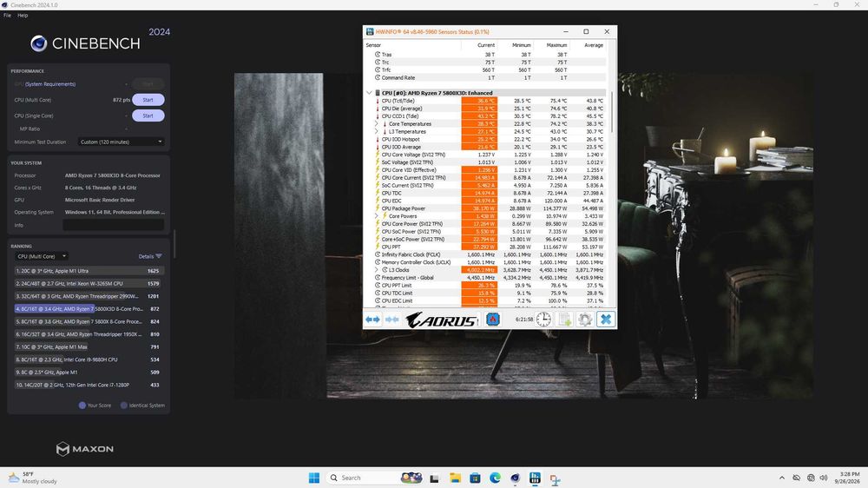This screenshot has height=488, width=868.
Task: Reset sensor timer with the clock icon
Action: (x=543, y=320)
